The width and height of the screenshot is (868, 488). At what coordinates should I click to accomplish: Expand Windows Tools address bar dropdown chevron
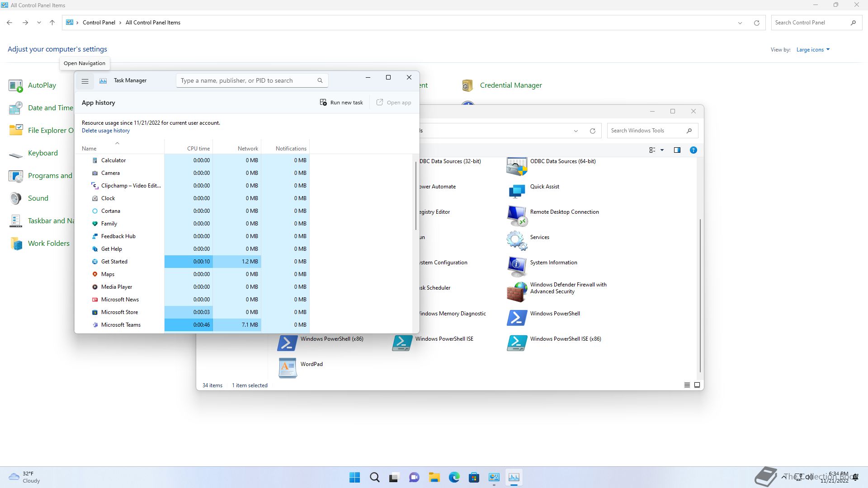tap(576, 131)
